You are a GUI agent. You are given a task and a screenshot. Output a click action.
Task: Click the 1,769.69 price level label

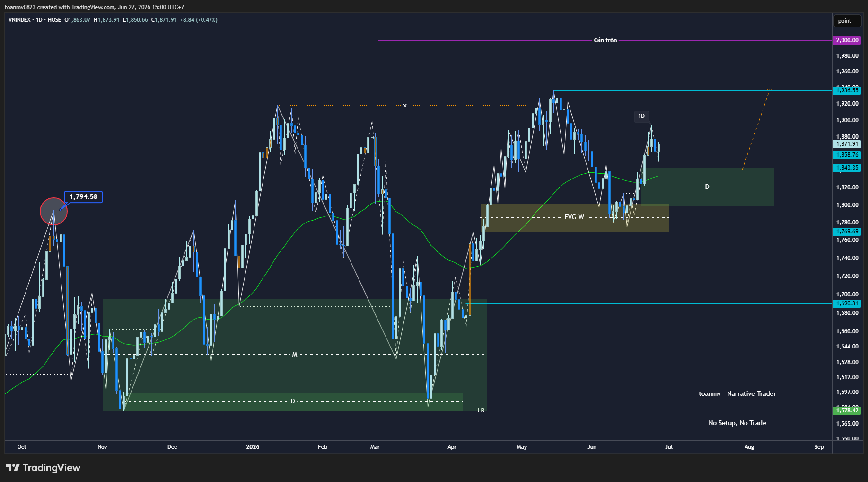coord(847,232)
